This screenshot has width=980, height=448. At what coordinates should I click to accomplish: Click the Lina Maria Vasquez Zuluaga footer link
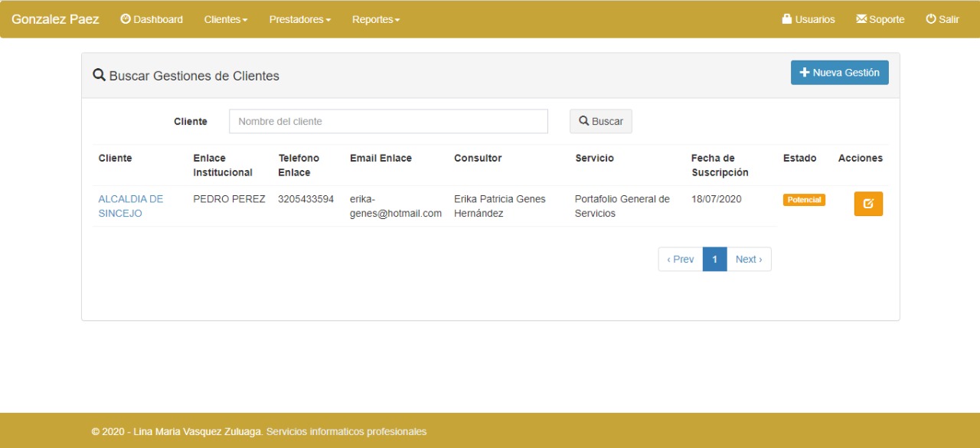pyautogui.click(x=186, y=431)
